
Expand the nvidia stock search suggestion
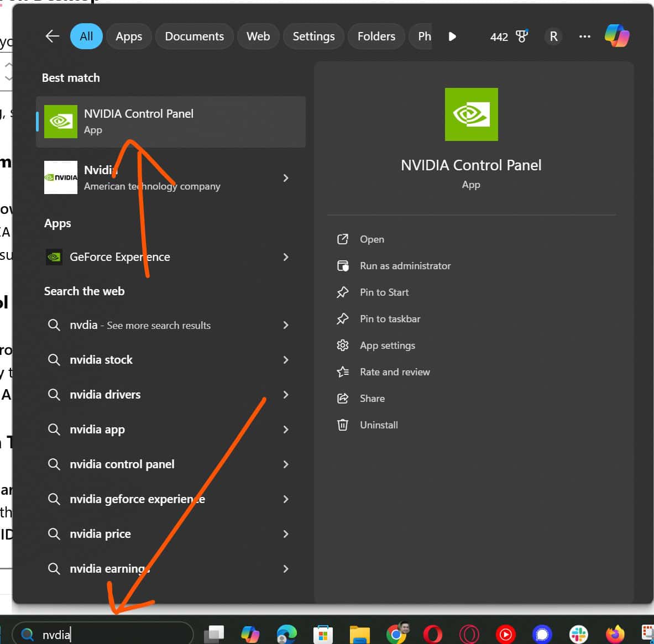point(286,360)
